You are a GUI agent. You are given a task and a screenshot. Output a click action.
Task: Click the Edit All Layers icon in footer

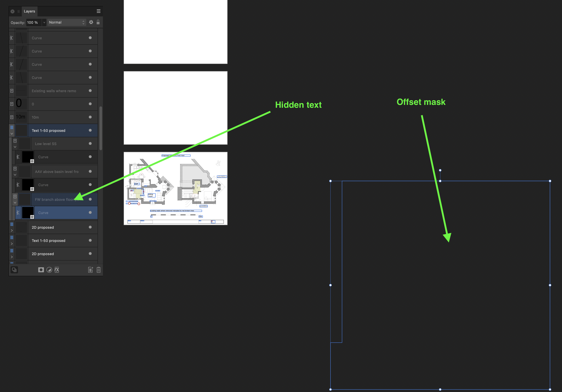pyautogui.click(x=14, y=270)
